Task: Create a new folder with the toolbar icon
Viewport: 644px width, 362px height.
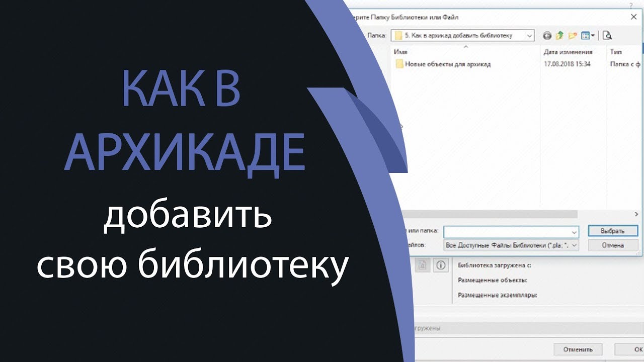Action: [x=573, y=36]
